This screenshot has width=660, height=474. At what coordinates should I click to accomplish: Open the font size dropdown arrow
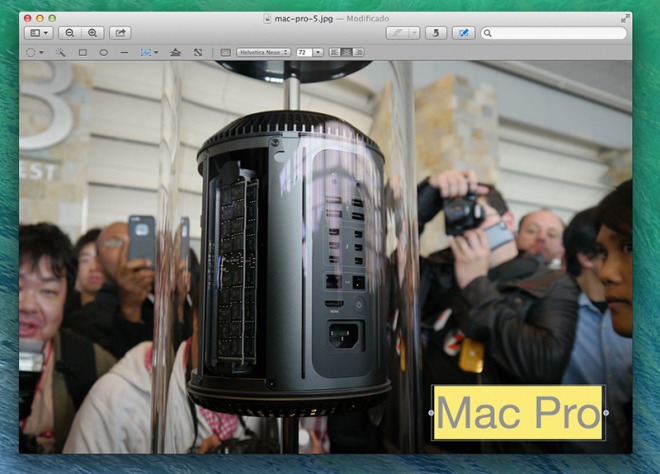click(318, 52)
